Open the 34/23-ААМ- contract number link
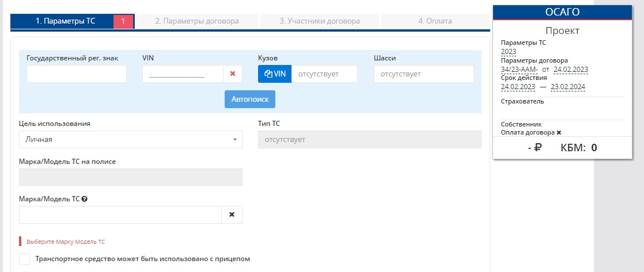 (519, 69)
